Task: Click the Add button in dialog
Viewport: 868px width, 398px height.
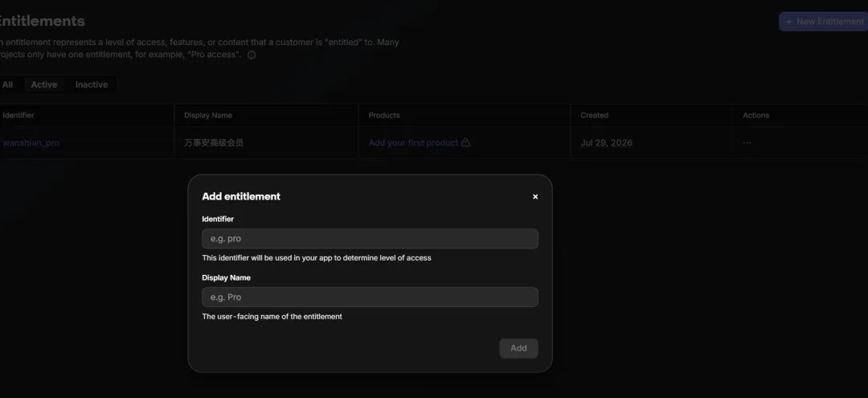Action: 518,348
